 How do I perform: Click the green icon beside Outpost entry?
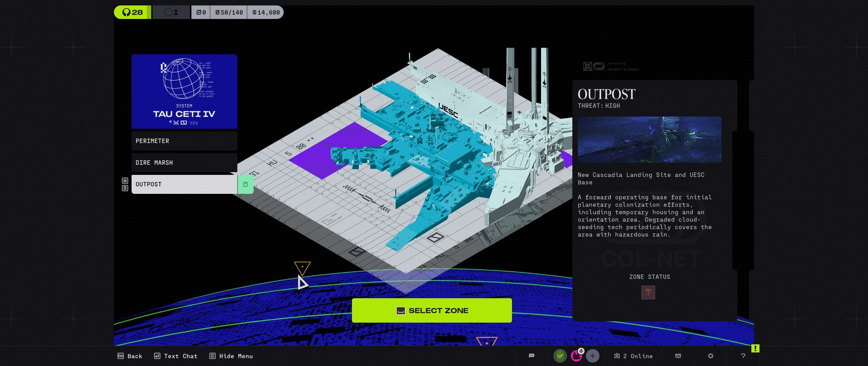(245, 184)
